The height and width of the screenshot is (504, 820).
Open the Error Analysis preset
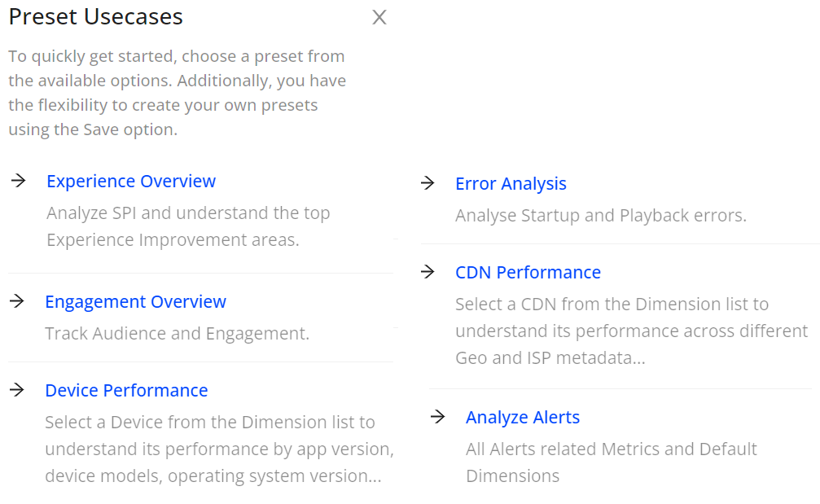511,183
